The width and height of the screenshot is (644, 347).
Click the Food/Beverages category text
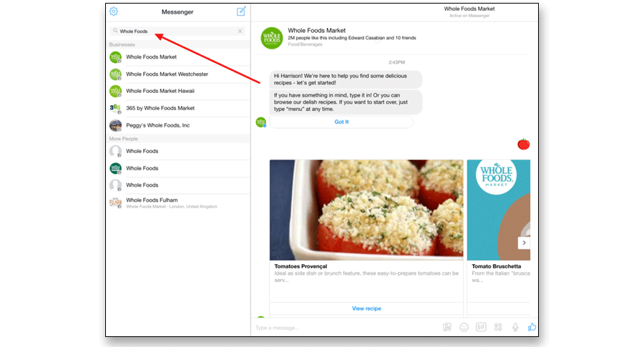point(305,44)
